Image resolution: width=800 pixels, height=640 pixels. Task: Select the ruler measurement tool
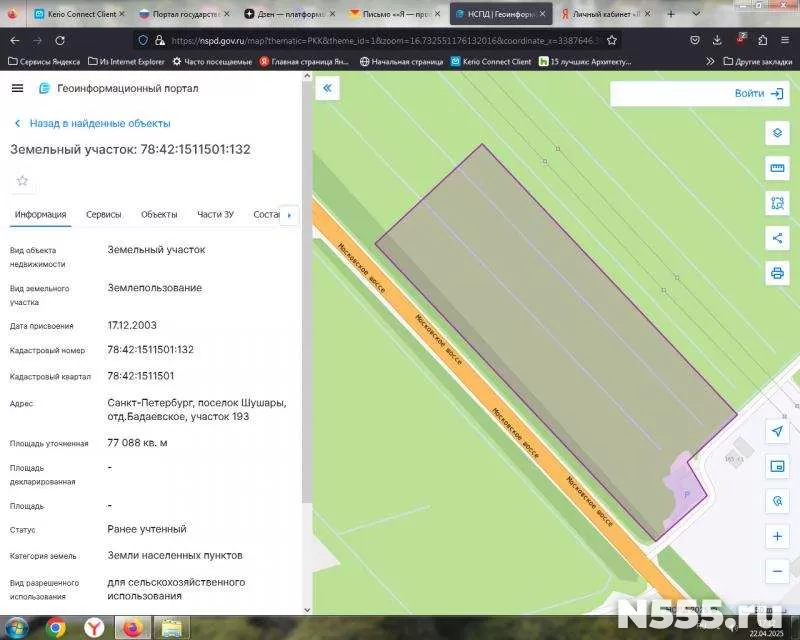(777, 168)
